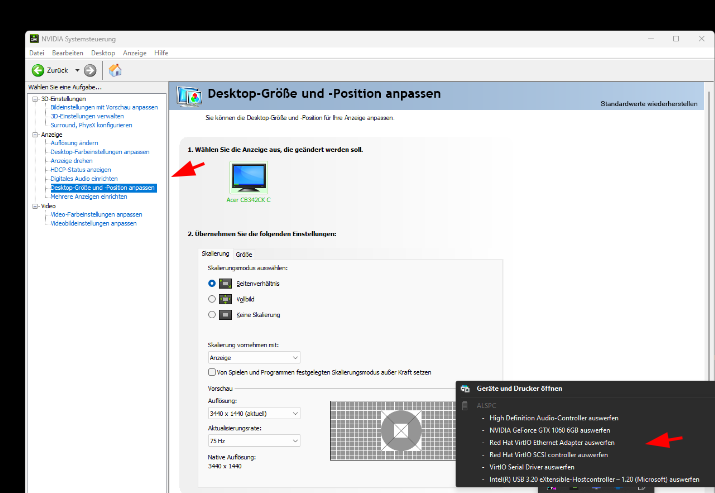715x493 pixels.
Task: Open the Datei menu
Action: coord(37,53)
